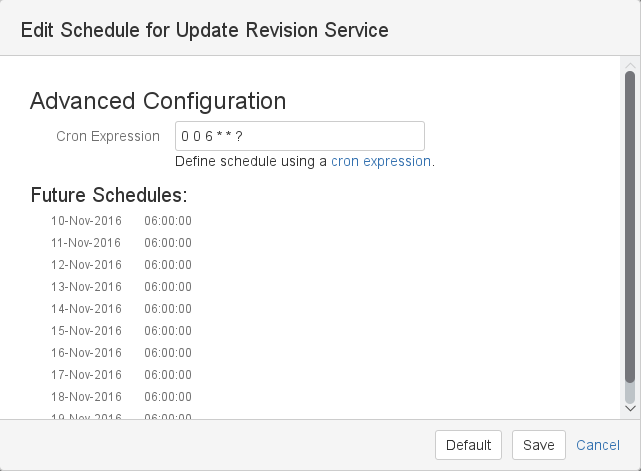This screenshot has height=471, width=641.
Task: Select the 17-Nov-2016 schedule date
Action: coord(86,375)
